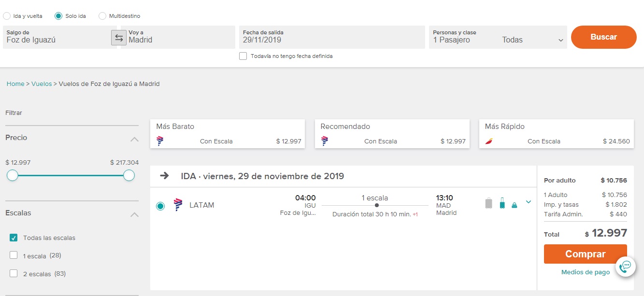Click the LATAM airline logo in flight row

pyautogui.click(x=178, y=205)
